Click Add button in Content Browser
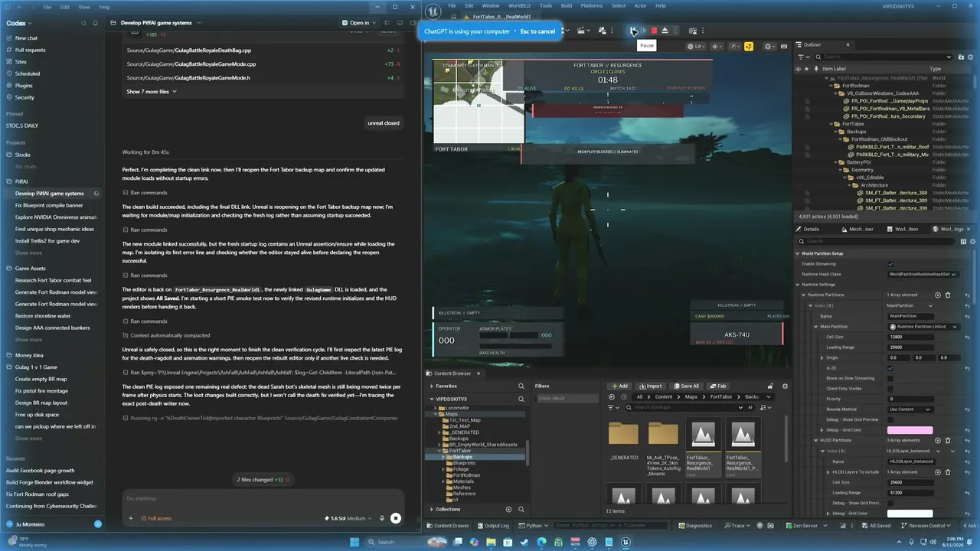This screenshot has width=980, height=551. pos(619,386)
